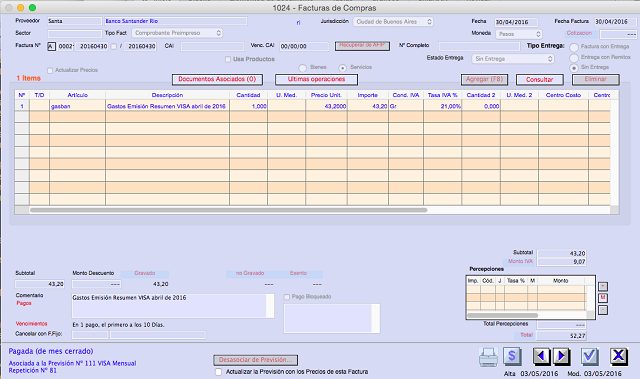Click the Fecha Factura date field
The image size is (640, 379).
point(614,22)
